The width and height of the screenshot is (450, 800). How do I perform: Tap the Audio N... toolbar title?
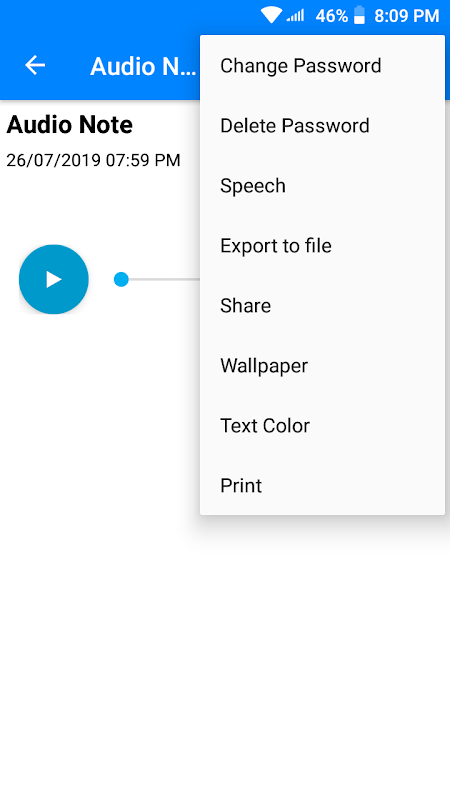[x=143, y=66]
